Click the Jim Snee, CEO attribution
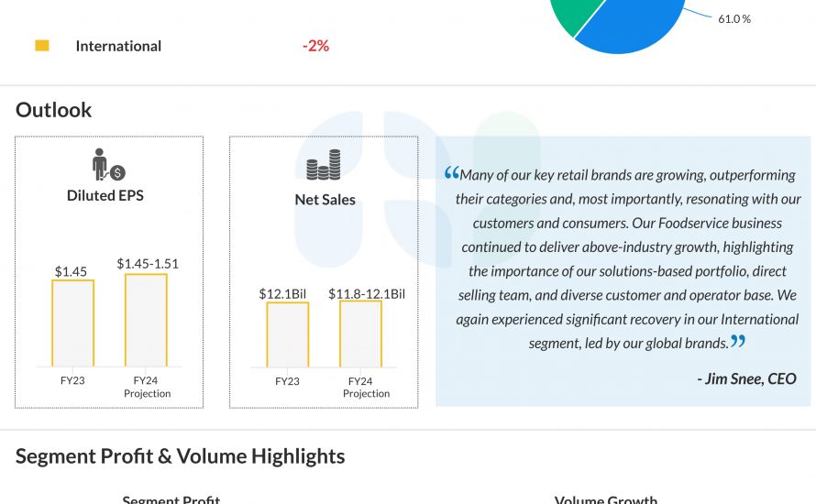The image size is (816, 504). point(746,378)
